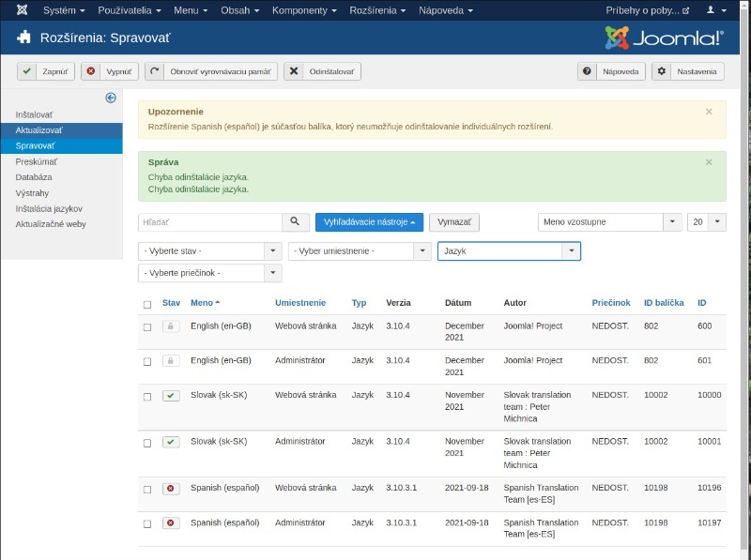Image resolution: width=751 pixels, height=560 pixels.
Task: Tick the select-all checkbox in the table header
Action: pos(147,305)
